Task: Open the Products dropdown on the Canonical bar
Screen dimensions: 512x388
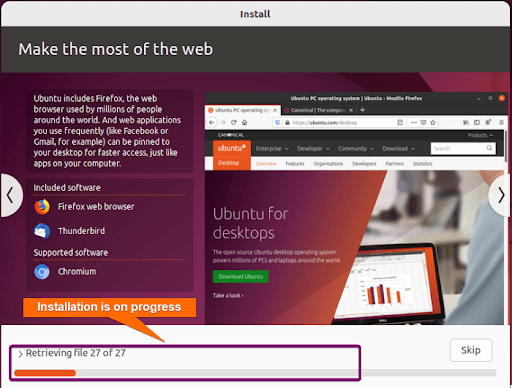Action: click(x=480, y=135)
